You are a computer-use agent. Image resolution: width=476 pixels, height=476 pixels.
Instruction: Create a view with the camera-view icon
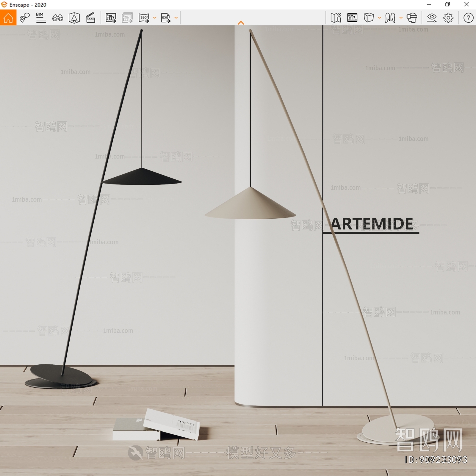coord(74,18)
